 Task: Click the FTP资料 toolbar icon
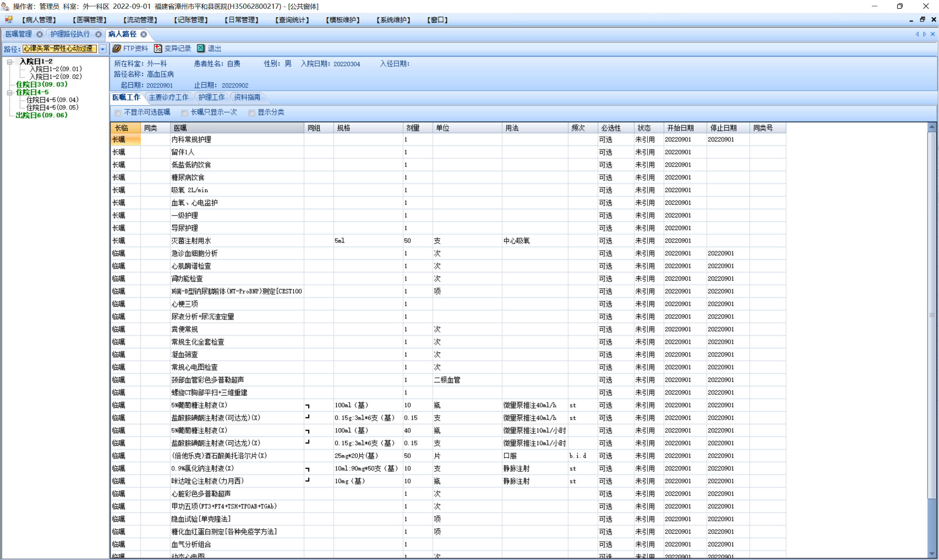click(x=117, y=48)
